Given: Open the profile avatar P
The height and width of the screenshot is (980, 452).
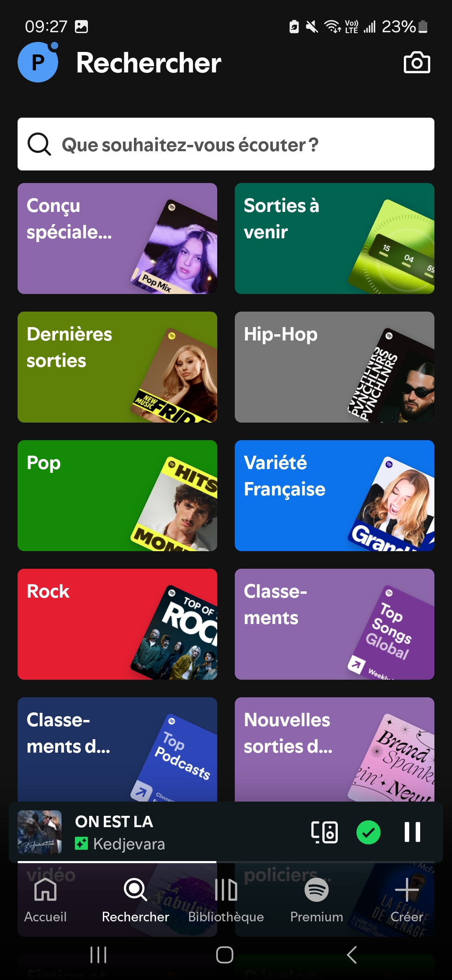Looking at the screenshot, I should pyautogui.click(x=38, y=62).
